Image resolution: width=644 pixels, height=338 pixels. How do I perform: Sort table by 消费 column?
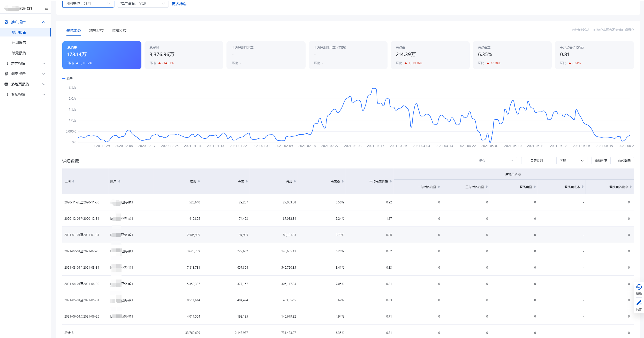point(295,181)
